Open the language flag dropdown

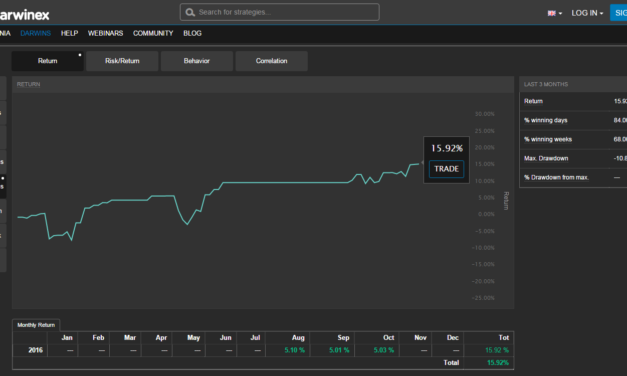(555, 13)
